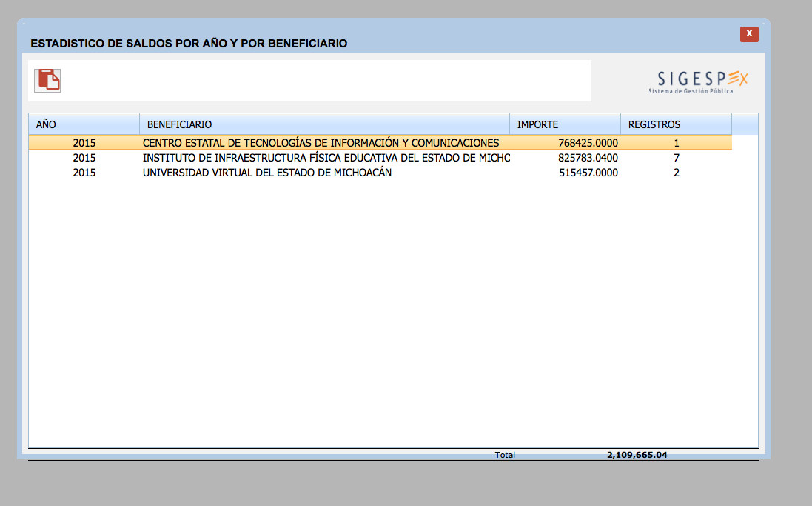Screen dimensions: 812x506
Task: Select UNIVERSIDAD VIRTUAL DEL ESTADO DE MICHOACÁN row
Action: point(380,173)
